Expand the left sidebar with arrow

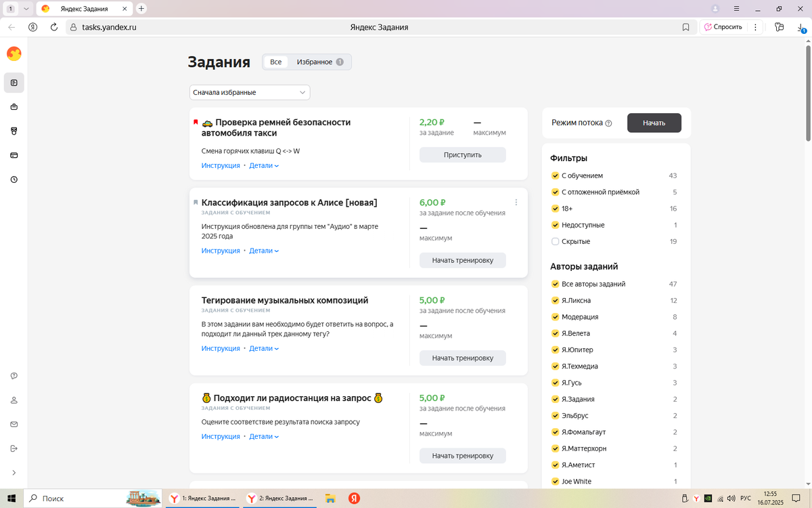pyautogui.click(x=14, y=473)
